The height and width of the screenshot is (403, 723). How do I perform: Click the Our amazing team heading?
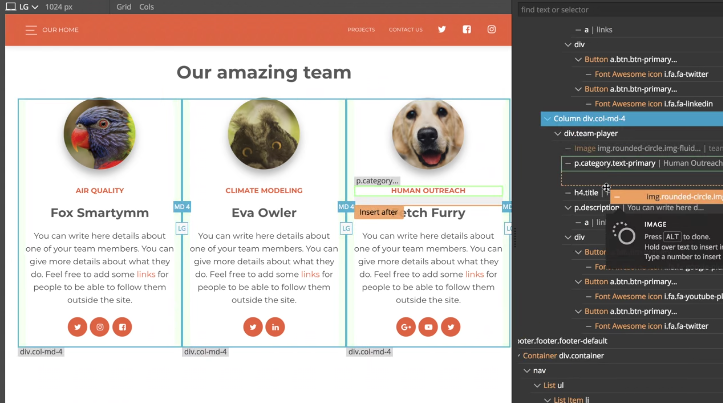click(x=264, y=72)
